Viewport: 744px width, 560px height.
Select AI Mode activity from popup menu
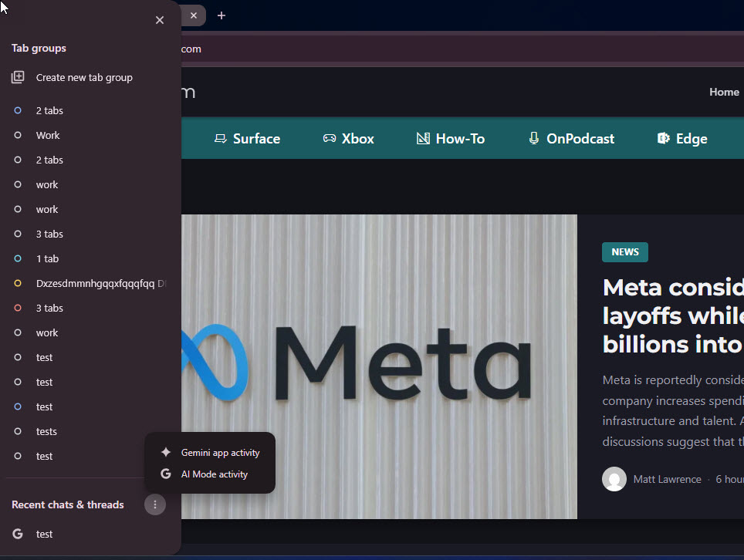[215, 474]
